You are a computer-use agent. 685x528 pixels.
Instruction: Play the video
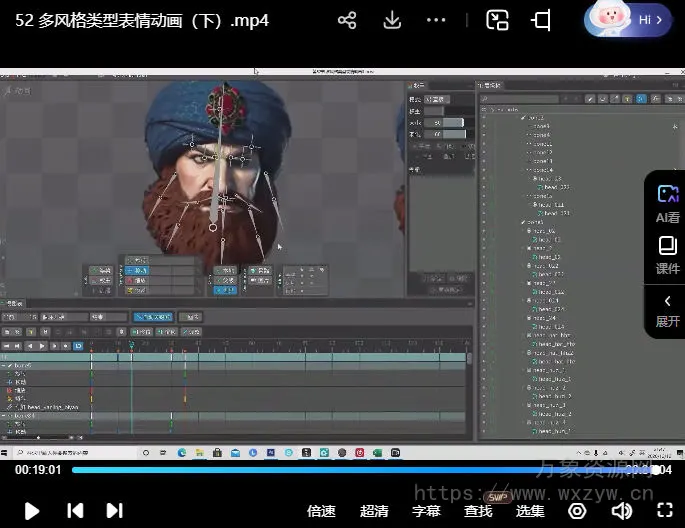(32, 511)
